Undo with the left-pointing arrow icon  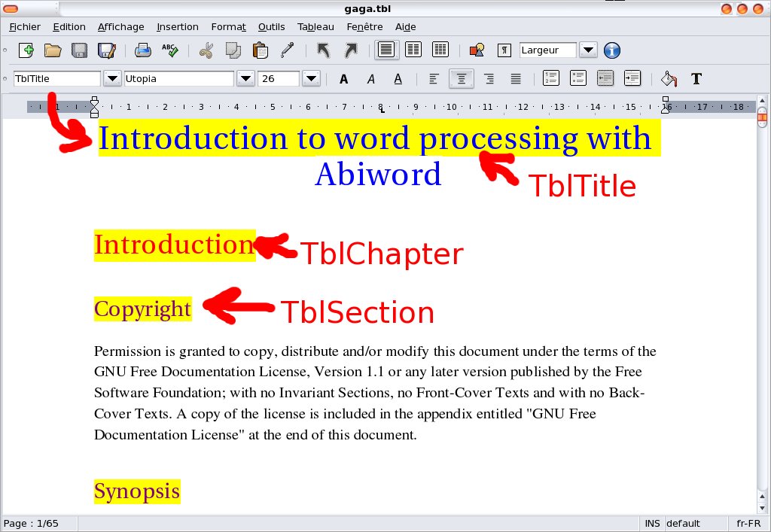click(x=323, y=50)
